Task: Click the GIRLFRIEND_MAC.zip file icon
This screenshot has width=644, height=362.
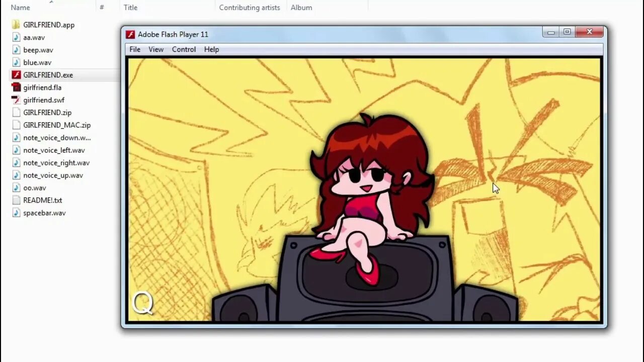Action: point(16,125)
